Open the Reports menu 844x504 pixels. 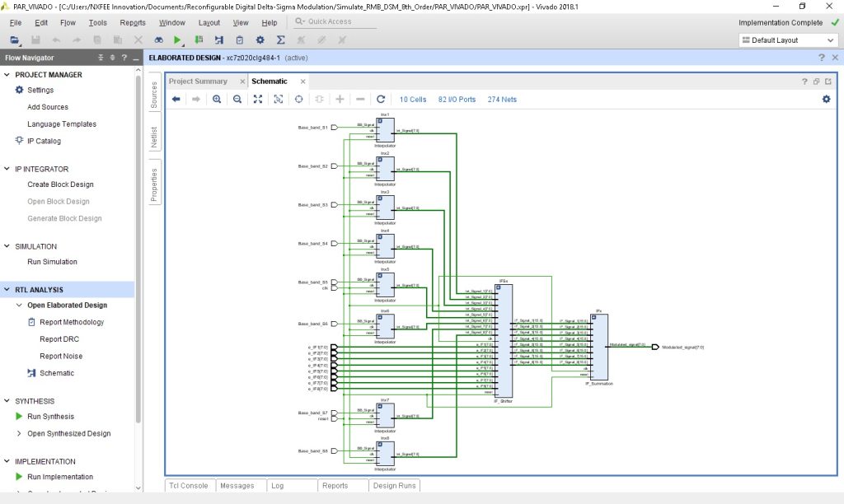[x=132, y=22]
